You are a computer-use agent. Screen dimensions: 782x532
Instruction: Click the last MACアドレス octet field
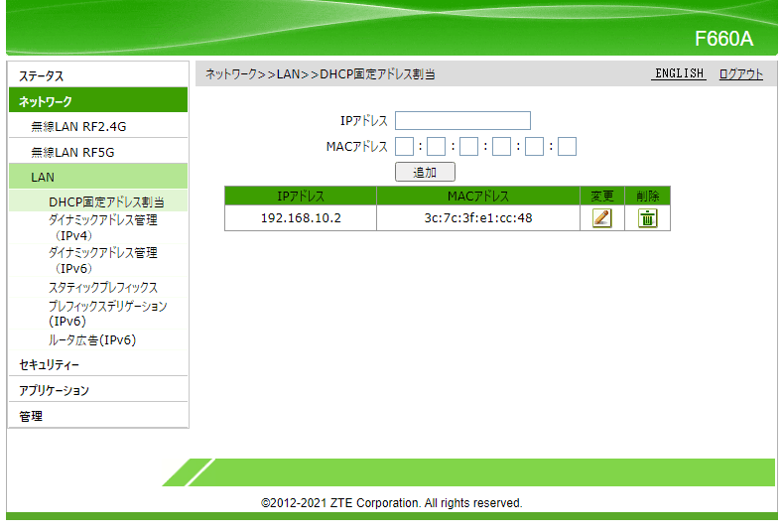click(x=567, y=147)
